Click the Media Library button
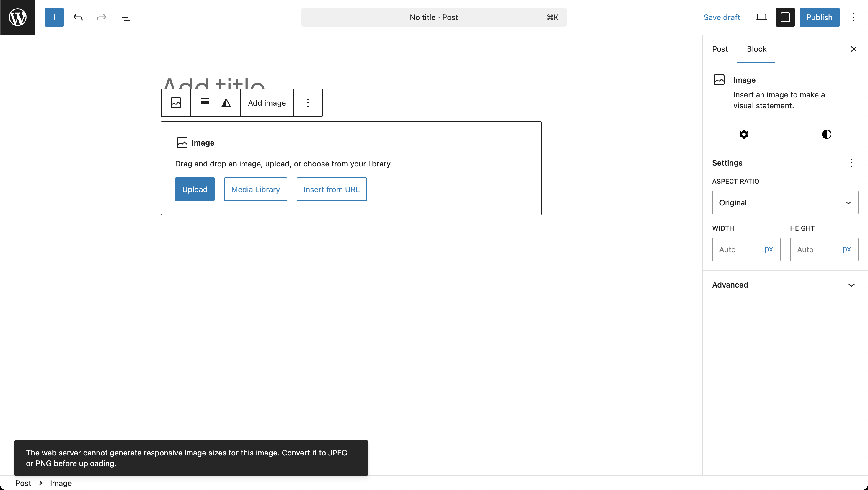868x490 pixels. point(255,190)
